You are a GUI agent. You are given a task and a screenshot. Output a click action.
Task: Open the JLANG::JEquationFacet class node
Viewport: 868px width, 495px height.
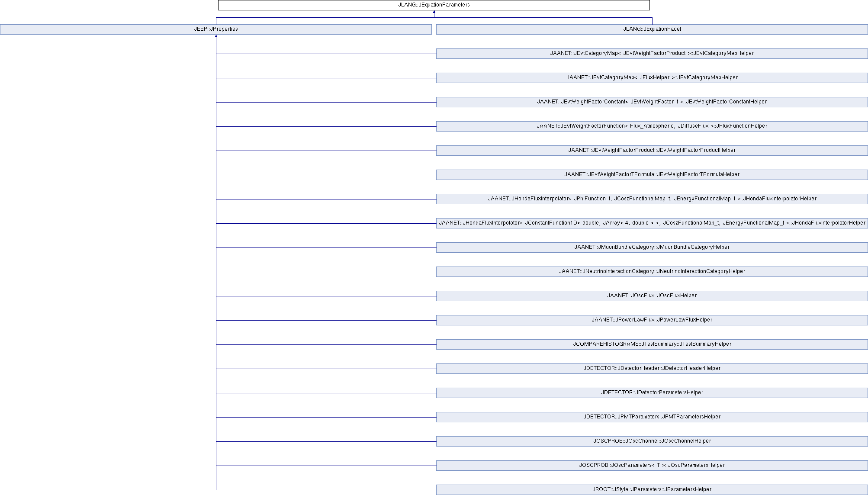click(x=652, y=29)
